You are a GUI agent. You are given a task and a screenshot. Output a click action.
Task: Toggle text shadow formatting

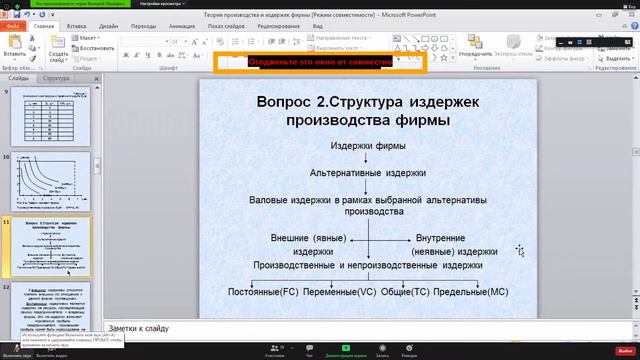click(x=159, y=55)
